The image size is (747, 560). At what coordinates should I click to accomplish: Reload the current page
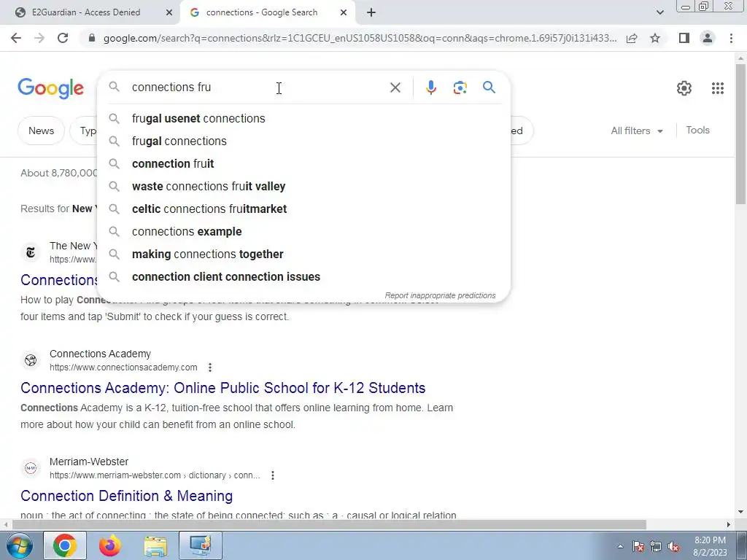click(63, 38)
